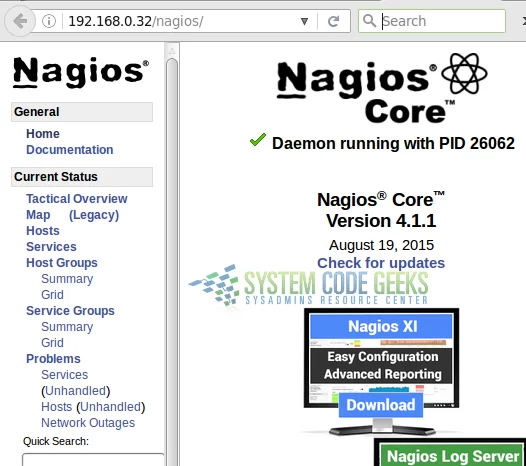Screen dimensions: 526x466
Task: Click the Daemon running with PID 26062 text
Action: (393, 144)
